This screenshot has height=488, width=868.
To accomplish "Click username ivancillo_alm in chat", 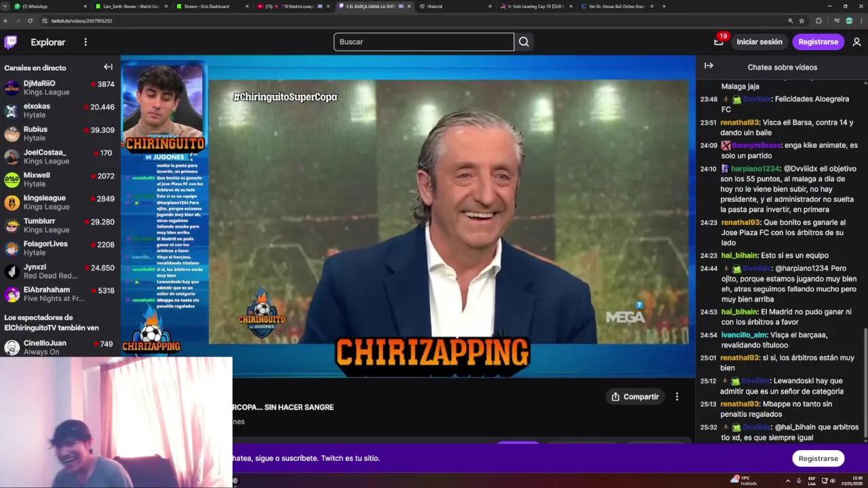I will (744, 335).
